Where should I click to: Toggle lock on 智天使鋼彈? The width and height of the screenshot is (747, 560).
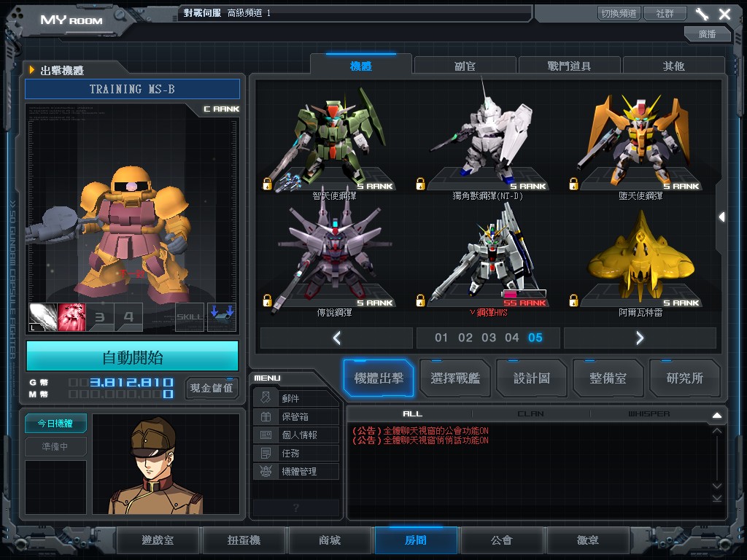267,184
